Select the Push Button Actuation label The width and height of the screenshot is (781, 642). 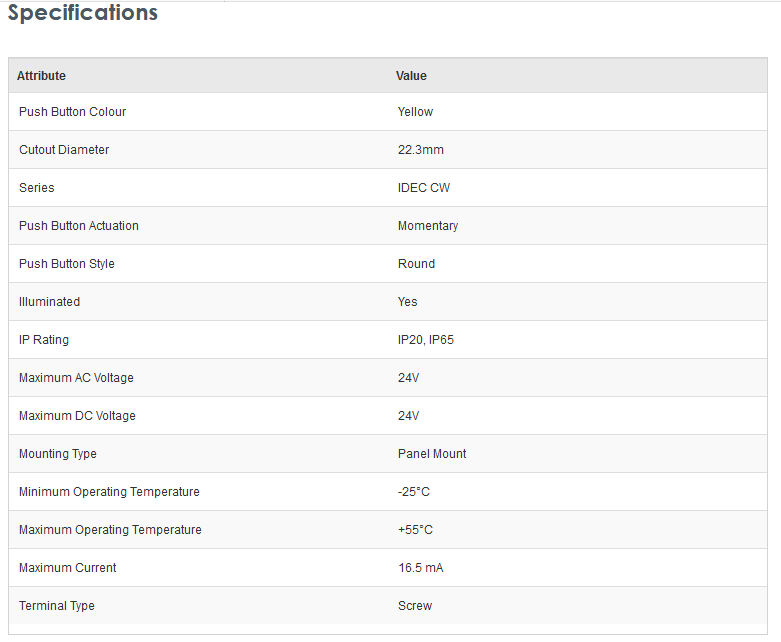79,226
